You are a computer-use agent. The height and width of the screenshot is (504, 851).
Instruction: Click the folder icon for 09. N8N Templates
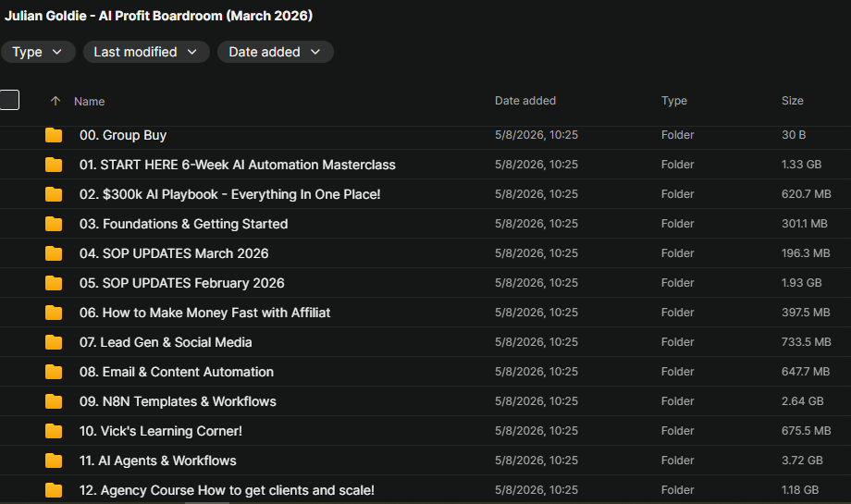click(54, 401)
